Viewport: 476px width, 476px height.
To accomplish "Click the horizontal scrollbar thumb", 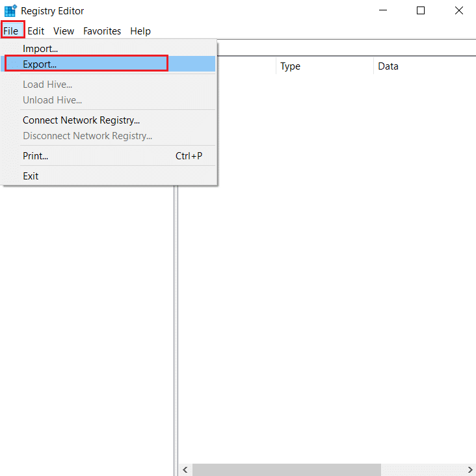I will 287,469.
